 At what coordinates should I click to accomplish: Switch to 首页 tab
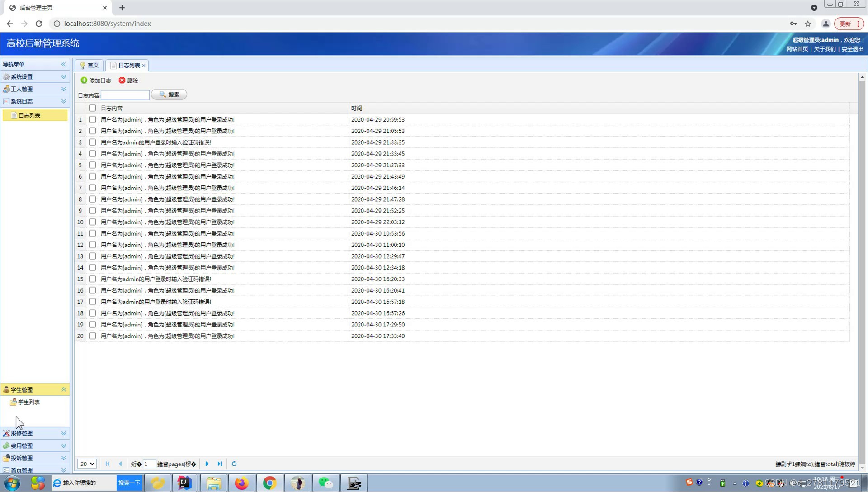click(x=90, y=66)
